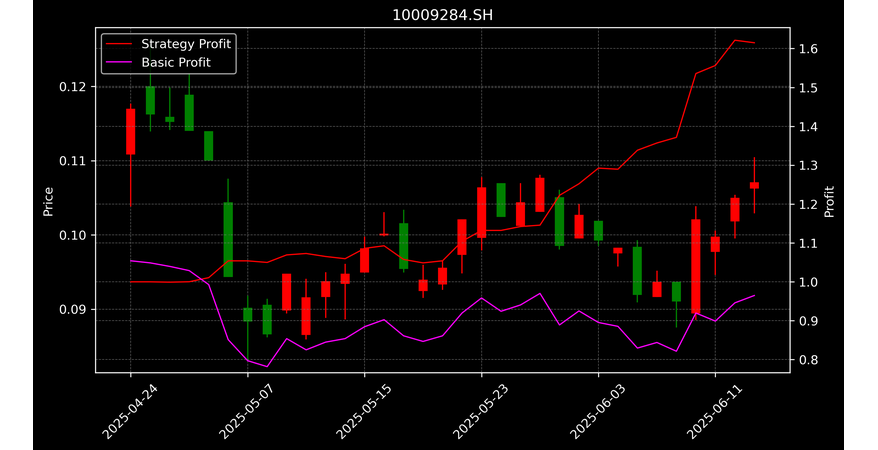Select the green candlestick on 2025-06-03
The height and width of the screenshot is (450, 878).
tap(599, 231)
